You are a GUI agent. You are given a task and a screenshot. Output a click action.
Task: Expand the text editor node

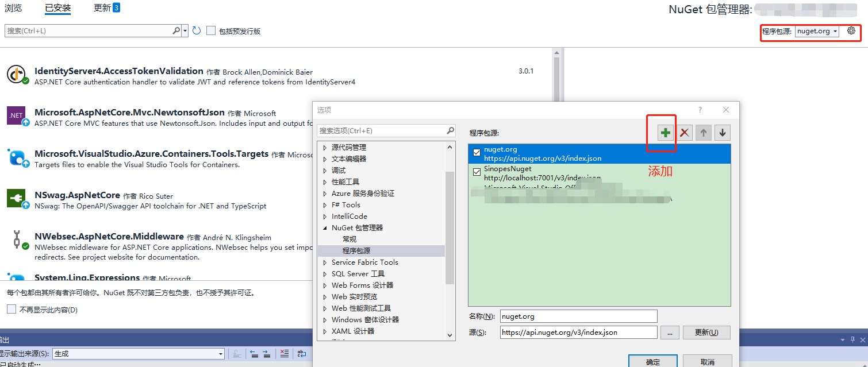click(325, 159)
